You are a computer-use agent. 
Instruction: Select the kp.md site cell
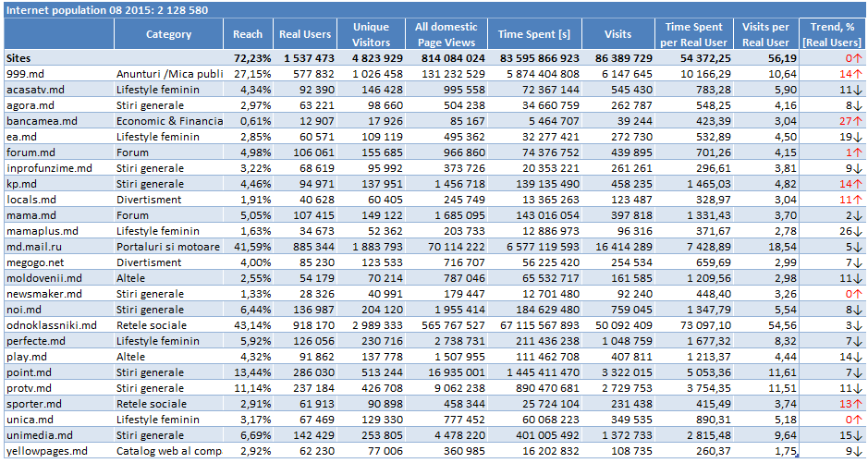[x=58, y=184]
